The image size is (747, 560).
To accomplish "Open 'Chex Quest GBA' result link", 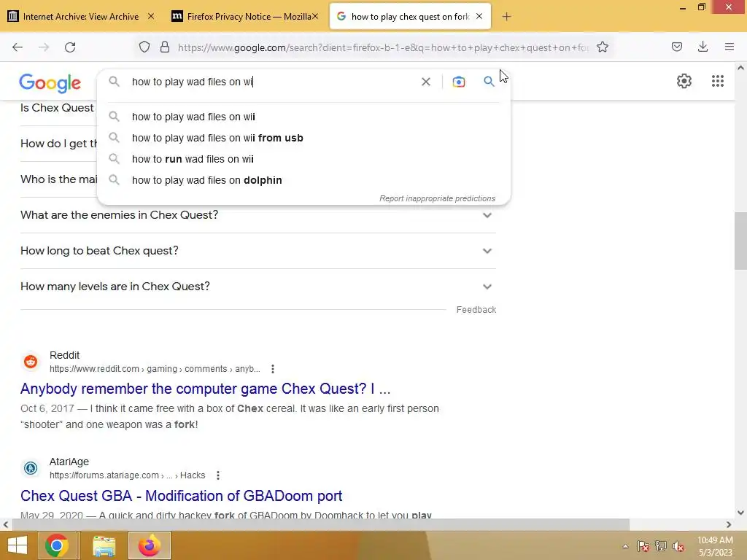I will pyautogui.click(x=182, y=496).
